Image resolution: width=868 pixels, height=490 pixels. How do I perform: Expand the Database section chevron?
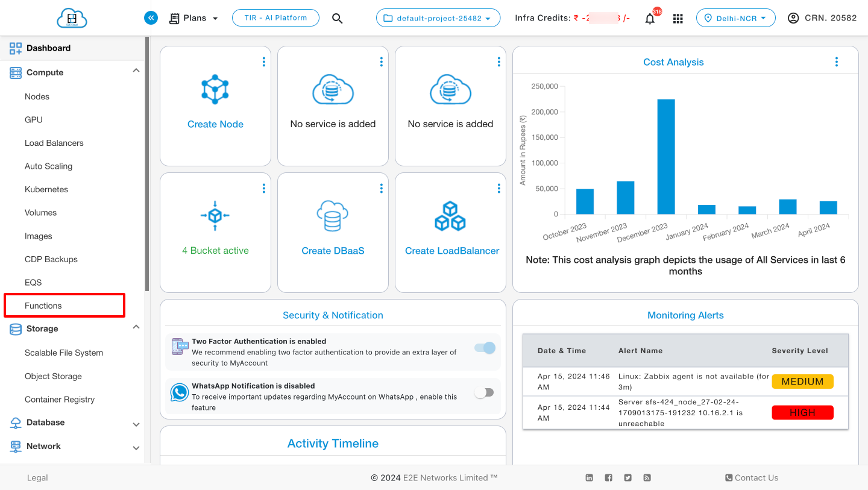click(136, 424)
